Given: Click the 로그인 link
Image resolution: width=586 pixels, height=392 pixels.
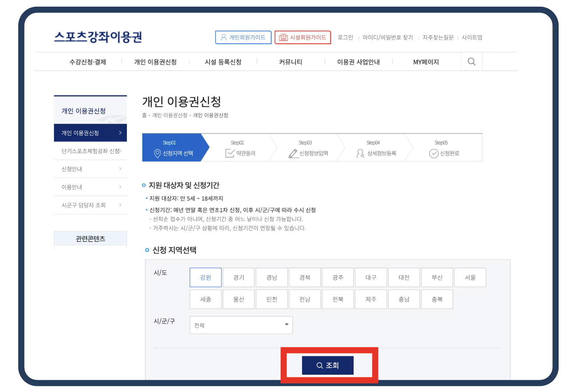Looking at the screenshot, I should coord(345,38).
